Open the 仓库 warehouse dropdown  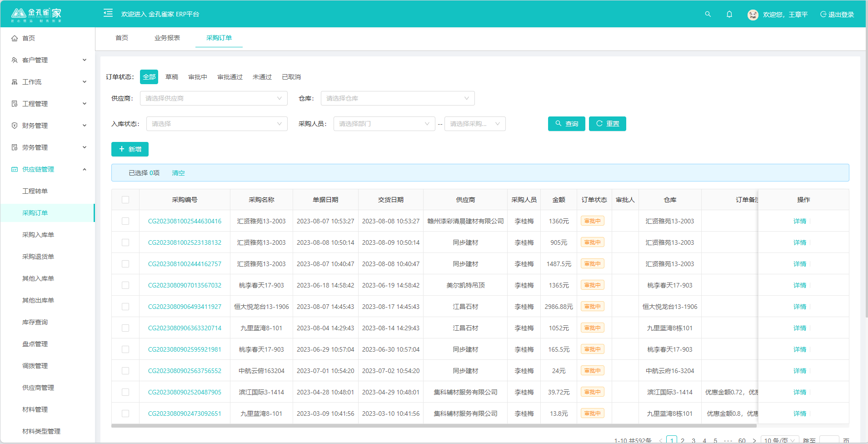[x=398, y=98]
